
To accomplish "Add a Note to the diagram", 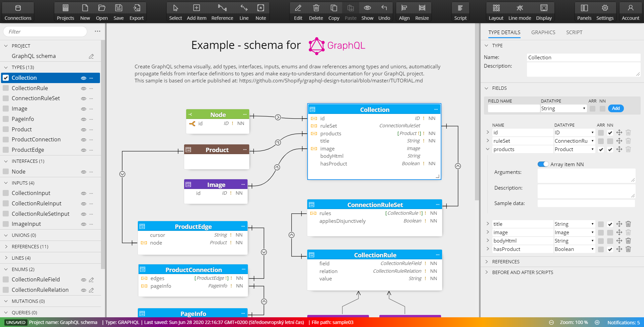I will 261,11.
